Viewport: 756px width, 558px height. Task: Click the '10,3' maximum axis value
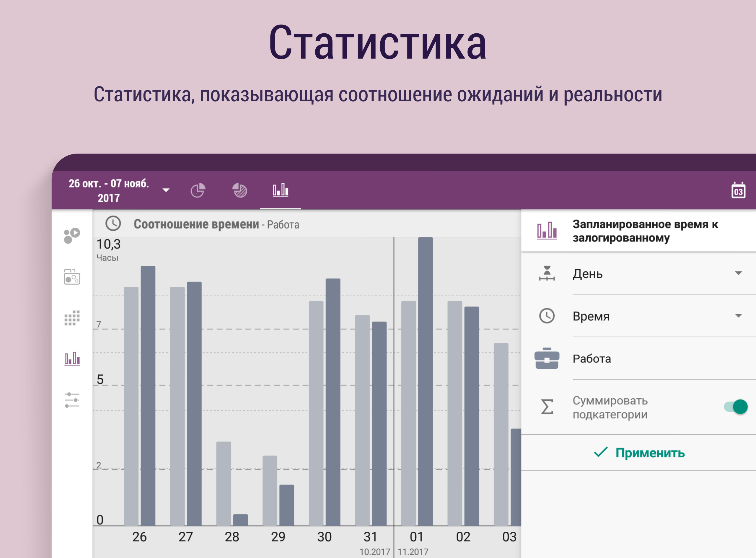click(108, 244)
